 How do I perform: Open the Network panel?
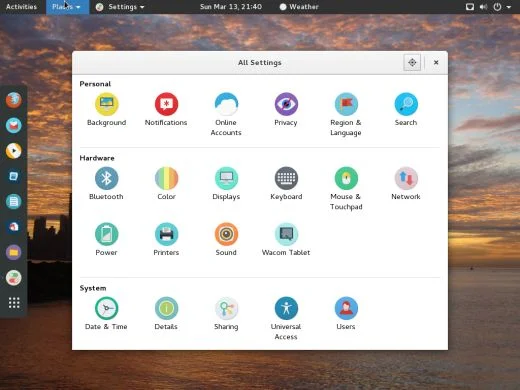[406, 184]
